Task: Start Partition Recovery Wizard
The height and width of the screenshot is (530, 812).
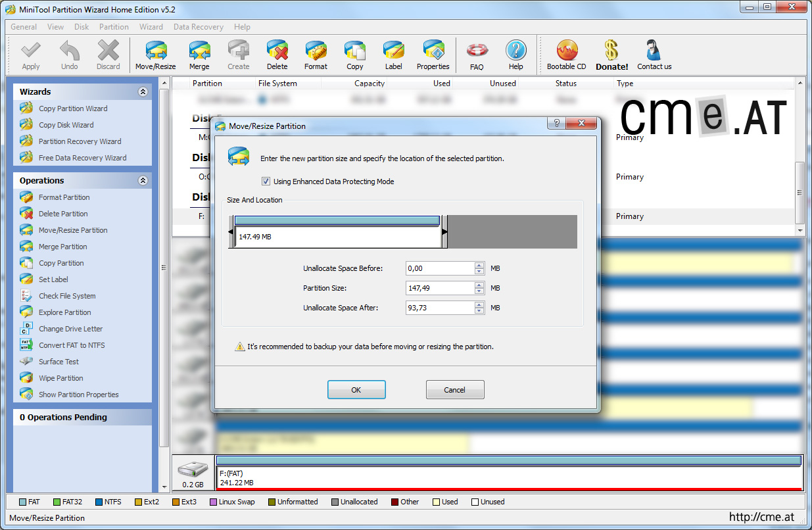Action: 80,141
